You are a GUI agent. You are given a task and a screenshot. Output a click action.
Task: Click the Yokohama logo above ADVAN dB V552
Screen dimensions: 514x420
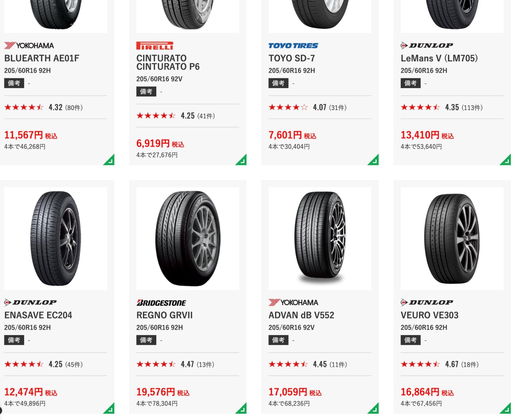[x=293, y=303]
